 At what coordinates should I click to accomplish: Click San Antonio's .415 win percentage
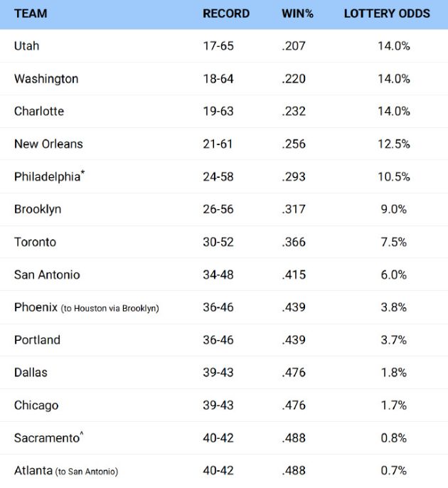coord(294,275)
